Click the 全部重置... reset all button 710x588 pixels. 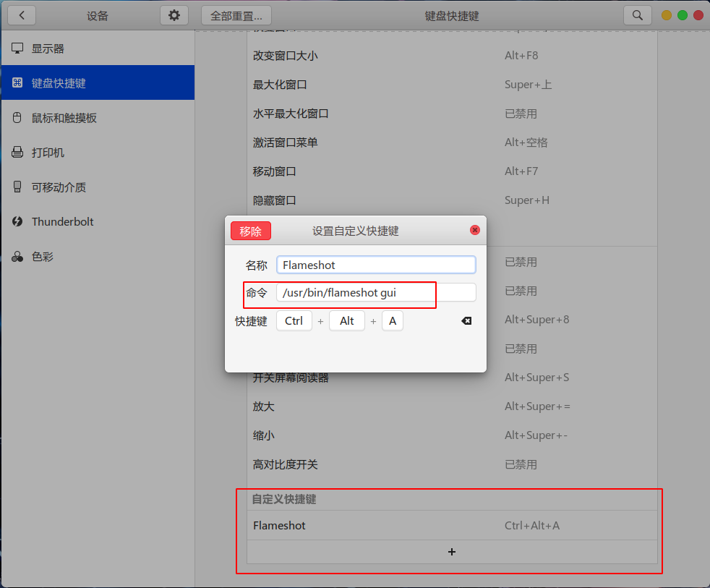236,15
